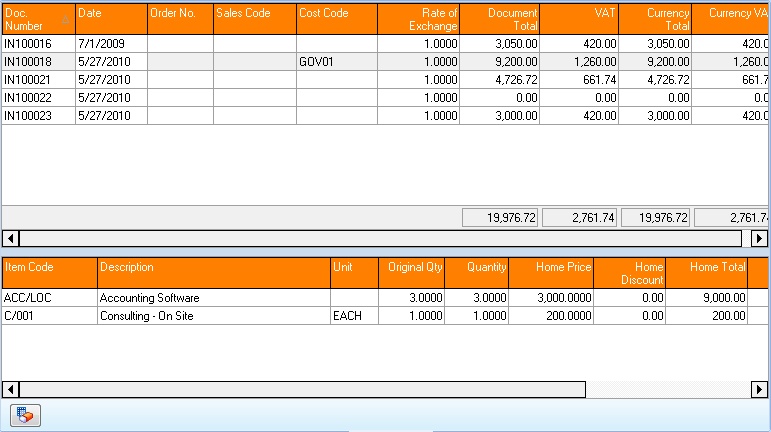Click the date 7/1/2009
This screenshot has height=432, width=771.
(101, 44)
